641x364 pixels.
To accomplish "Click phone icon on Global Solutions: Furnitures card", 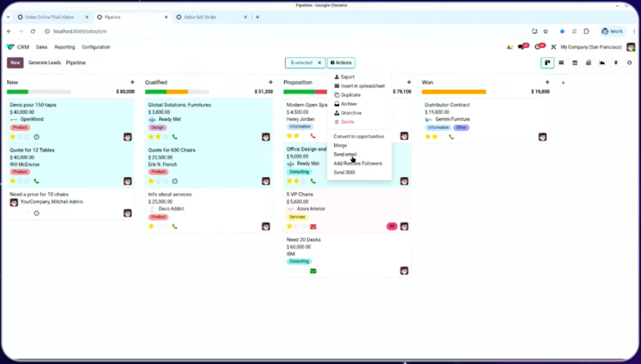I will coord(175,137).
